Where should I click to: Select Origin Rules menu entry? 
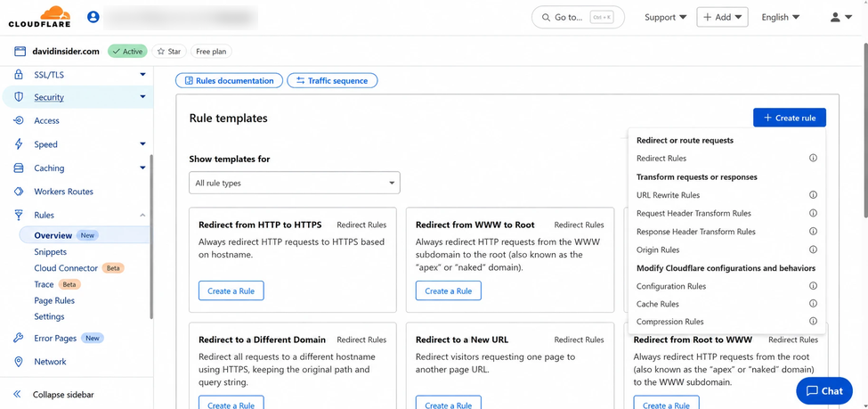[x=658, y=249]
